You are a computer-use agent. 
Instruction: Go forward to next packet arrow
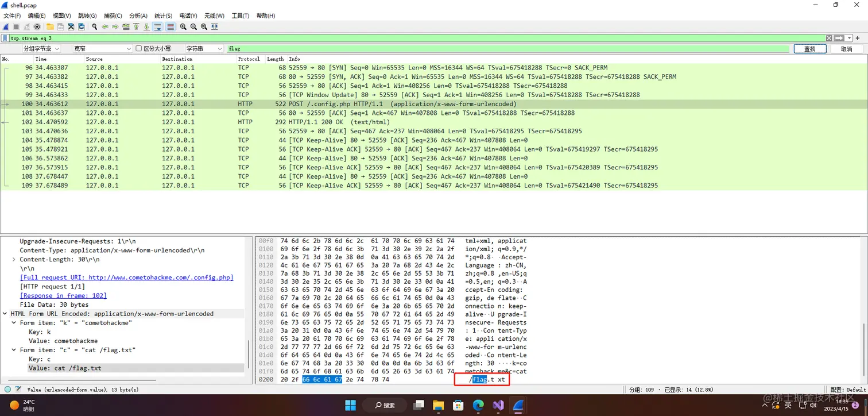point(115,26)
